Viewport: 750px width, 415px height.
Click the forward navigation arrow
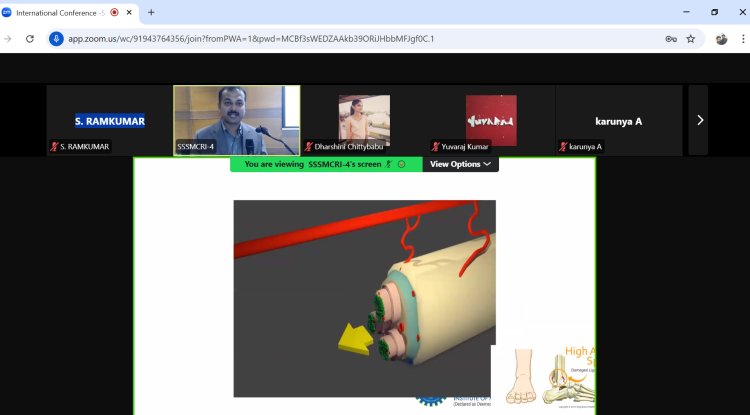(8, 39)
